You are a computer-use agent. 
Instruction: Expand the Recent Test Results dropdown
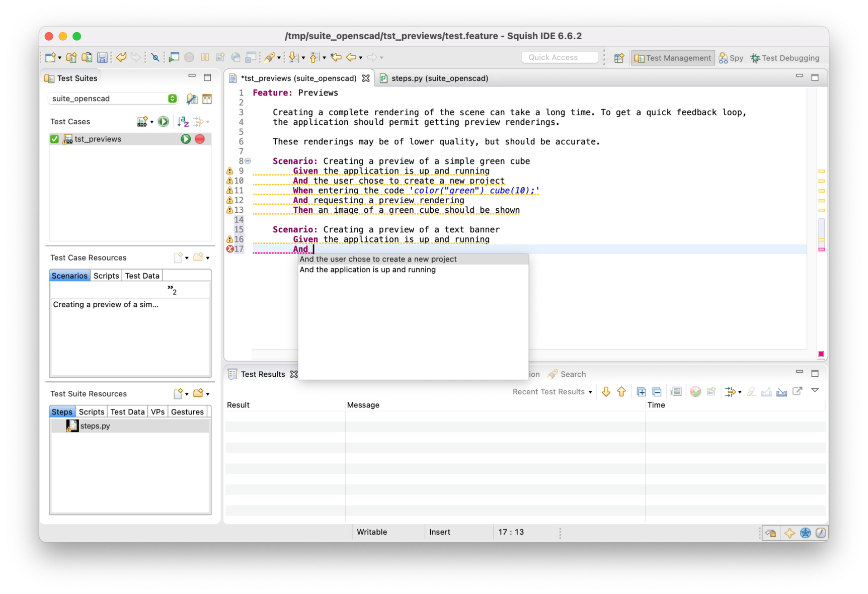pos(590,392)
